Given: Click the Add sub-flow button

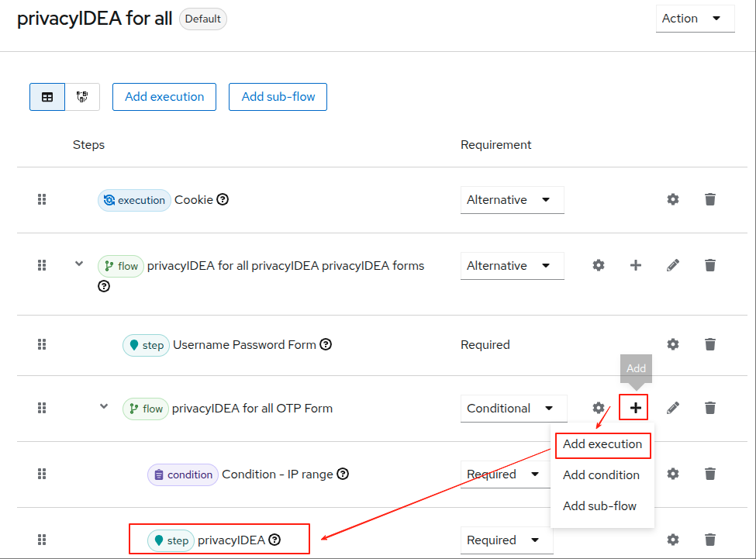Looking at the screenshot, I should [278, 97].
